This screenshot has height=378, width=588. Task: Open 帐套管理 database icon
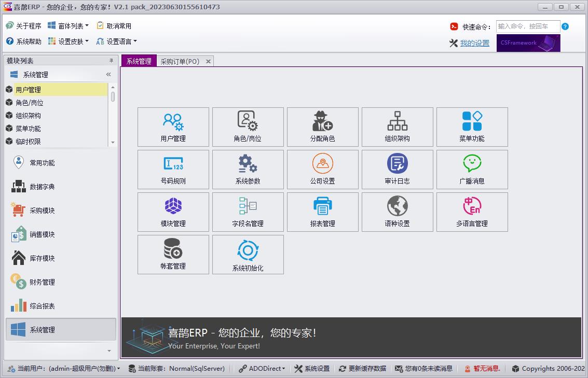173,254
